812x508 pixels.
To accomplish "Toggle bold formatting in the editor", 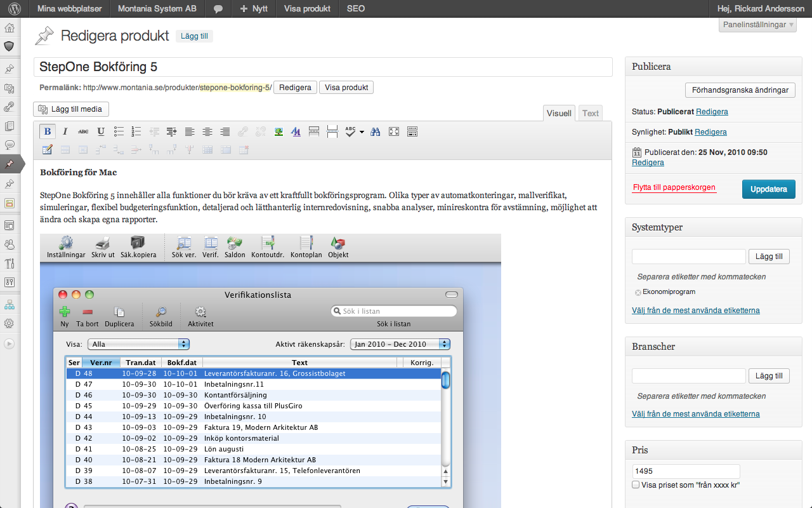I will click(x=47, y=131).
